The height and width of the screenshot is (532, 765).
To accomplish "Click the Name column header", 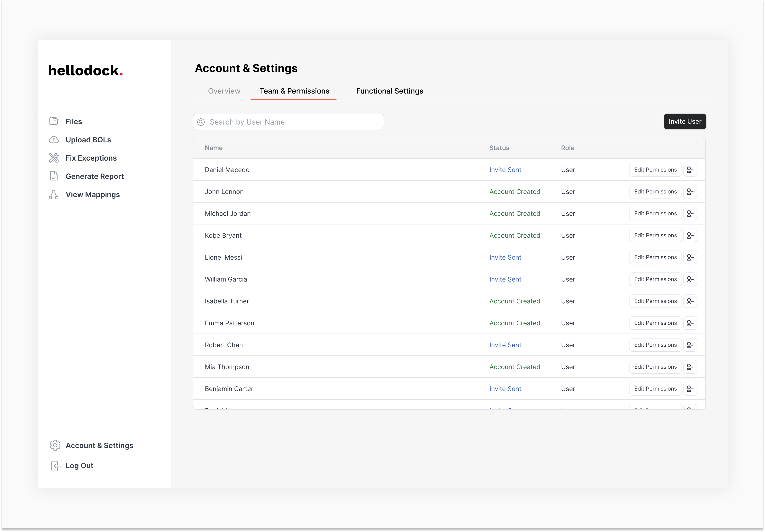I will [213, 148].
